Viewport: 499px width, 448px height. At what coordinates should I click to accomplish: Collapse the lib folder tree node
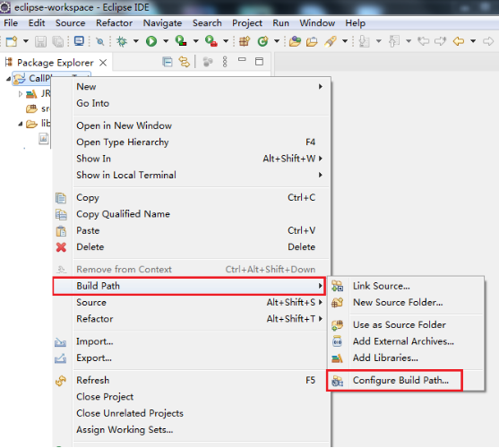click(x=21, y=124)
